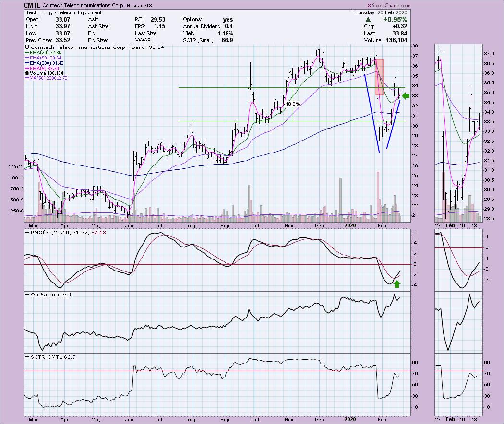504x424 pixels.
Task: Click the date "Thursday 20-Feb-2020"
Action: (380, 12)
